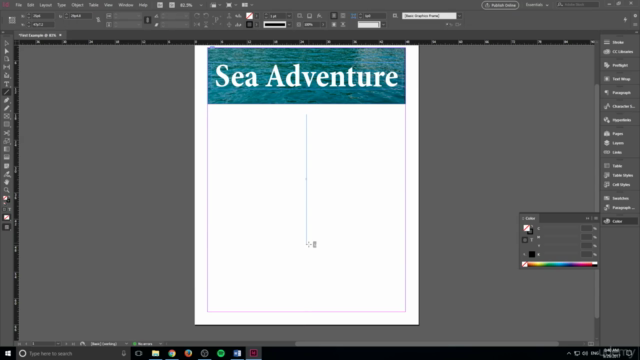Viewport: 640px width, 360px height.
Task: Open the view options dropdown
Action: pyautogui.click(x=216, y=5)
